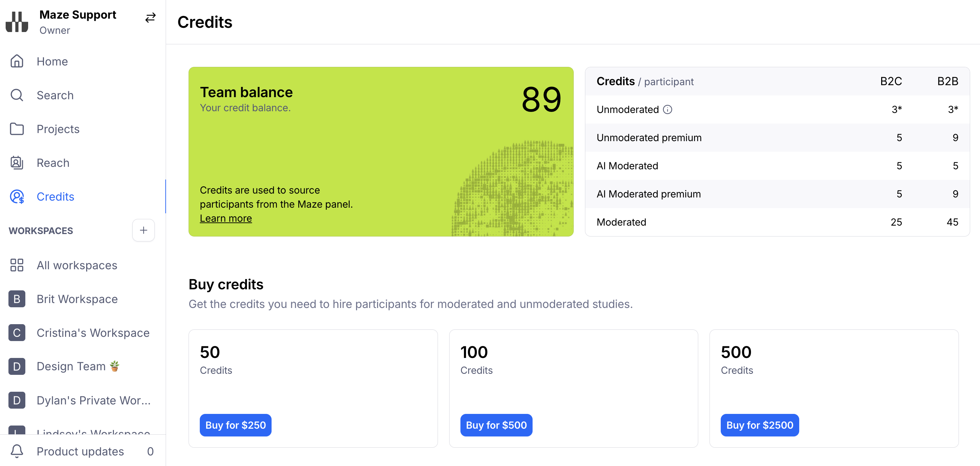Screen dimensions: 980x466
Task: Open Brit Workspace
Action: pyautogui.click(x=77, y=299)
